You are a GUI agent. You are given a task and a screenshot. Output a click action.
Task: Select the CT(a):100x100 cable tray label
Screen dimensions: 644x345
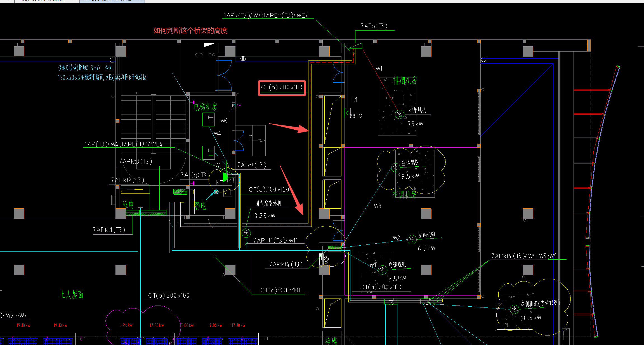pos(269,190)
